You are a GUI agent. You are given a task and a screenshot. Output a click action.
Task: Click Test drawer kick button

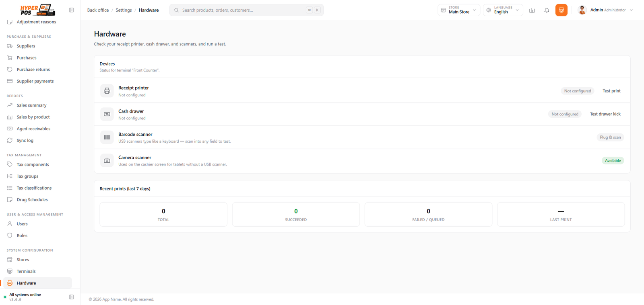point(605,114)
